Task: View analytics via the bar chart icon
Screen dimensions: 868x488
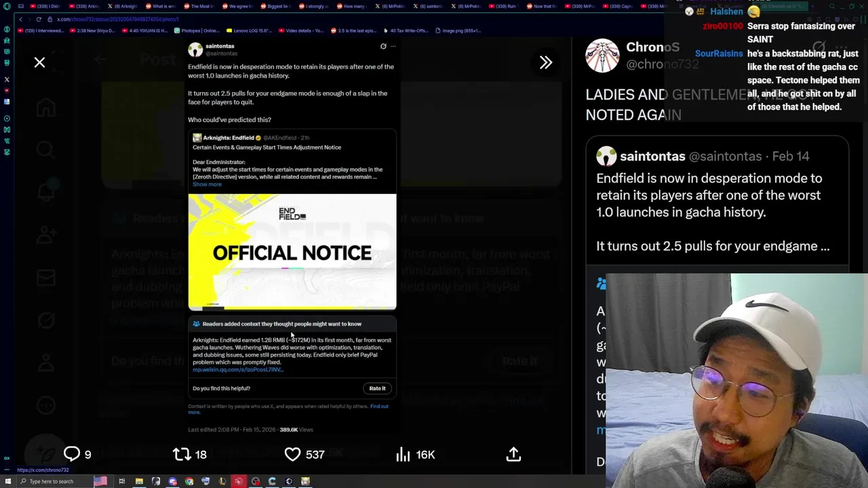Action: [403, 454]
